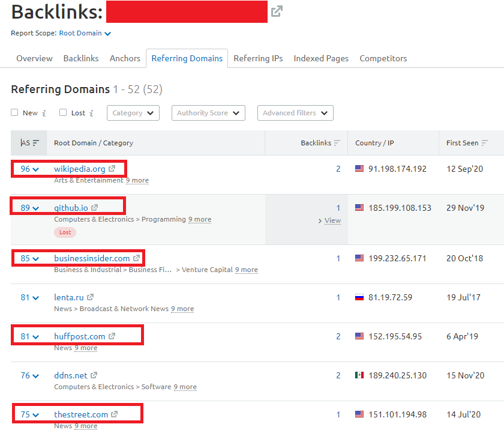Image resolution: width=504 pixels, height=430 pixels.
Task: Open the Category filter dropdown
Action: [x=133, y=113]
